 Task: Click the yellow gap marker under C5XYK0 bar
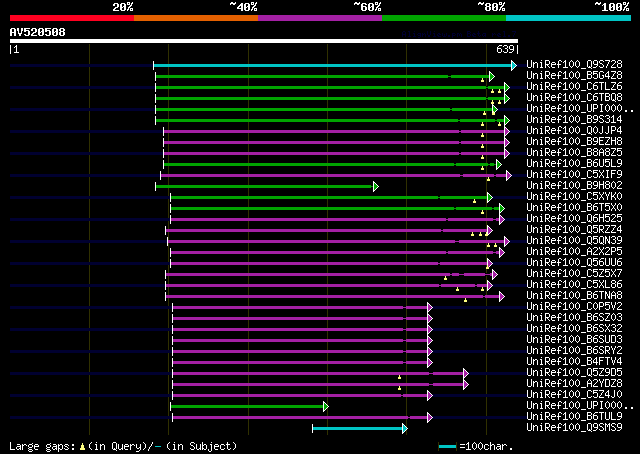(x=474, y=201)
